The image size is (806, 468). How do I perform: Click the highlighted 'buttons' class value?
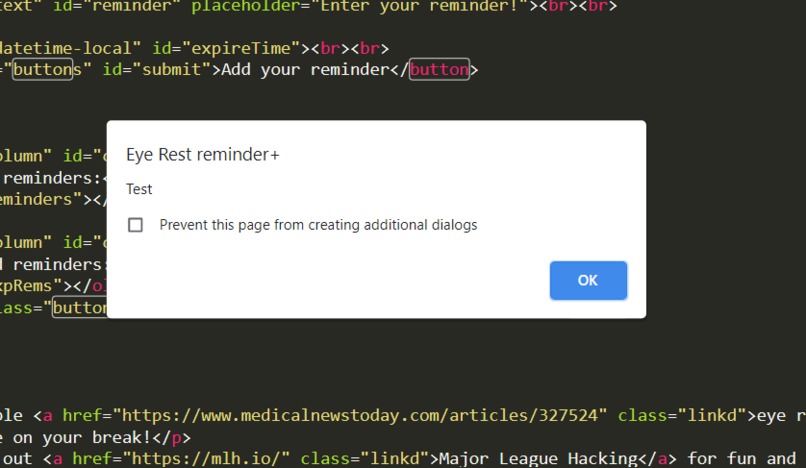[47, 69]
